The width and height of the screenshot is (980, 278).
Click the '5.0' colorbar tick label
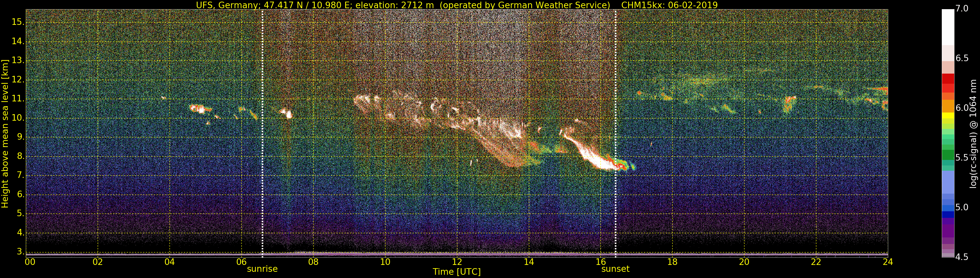(x=962, y=208)
